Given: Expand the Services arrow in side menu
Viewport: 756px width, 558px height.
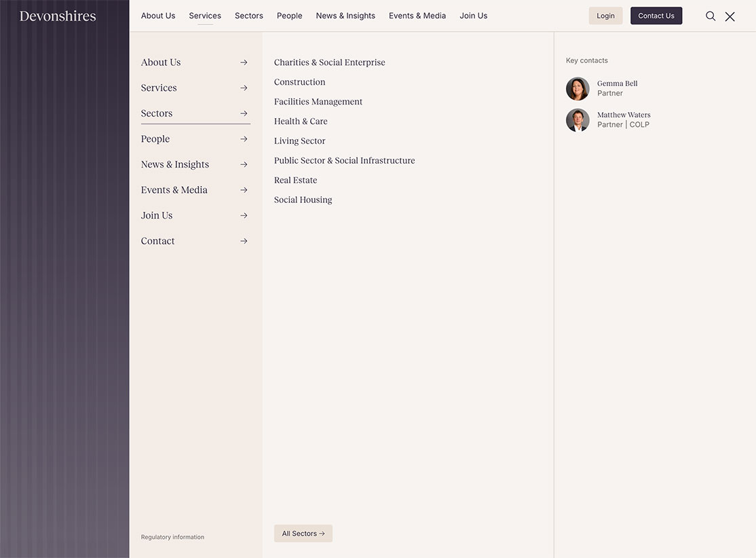Looking at the screenshot, I should click(244, 88).
